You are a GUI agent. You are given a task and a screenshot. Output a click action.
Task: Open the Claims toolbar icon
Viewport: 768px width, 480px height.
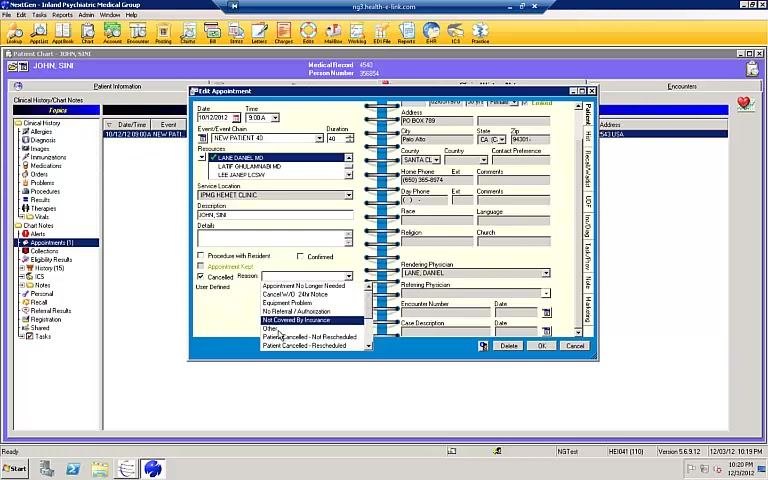click(x=188, y=33)
